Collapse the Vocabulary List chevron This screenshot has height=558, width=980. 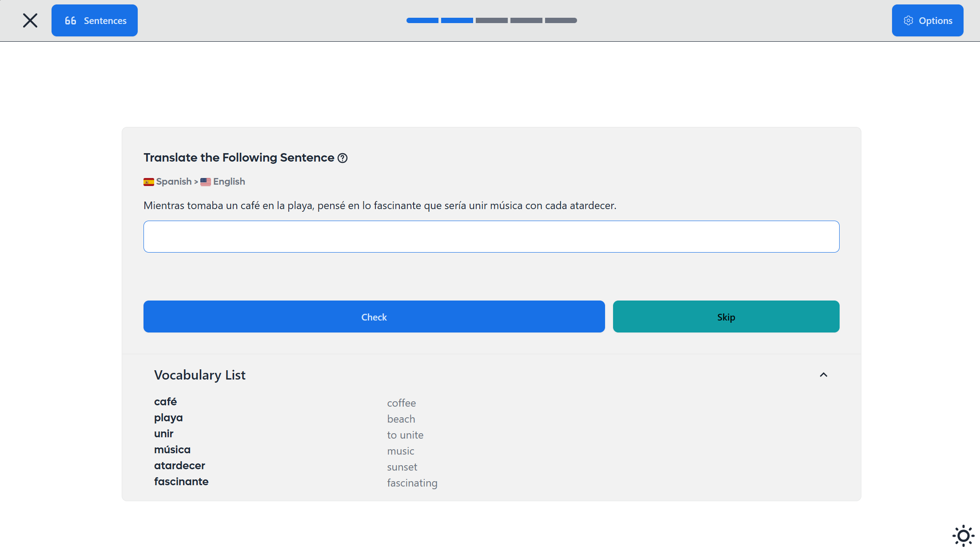(824, 375)
